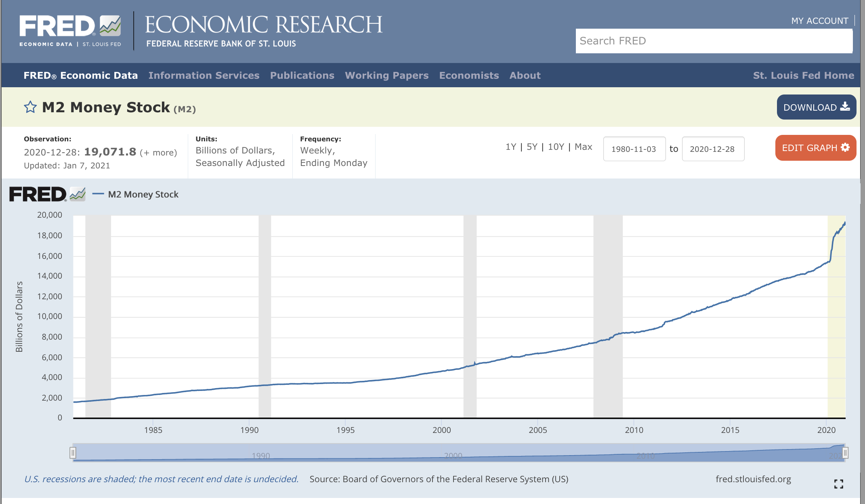Open the Working Papers menu item
Screen dimensions: 865x504
pos(386,76)
